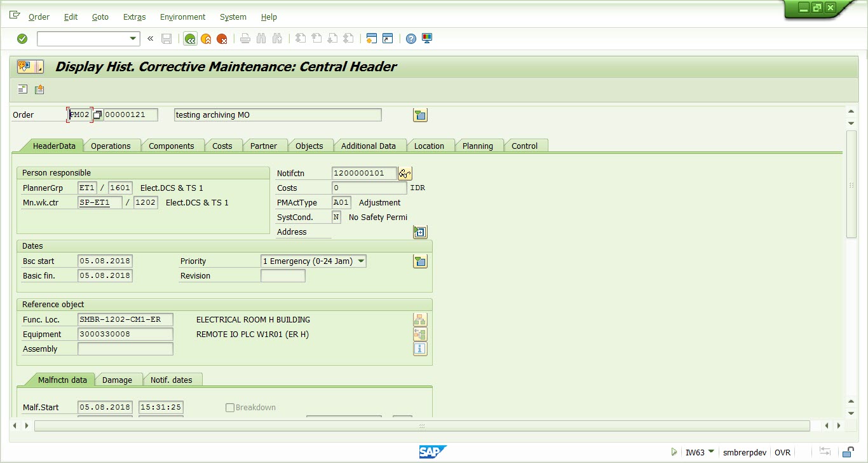Click the First Page icon
The image size is (868, 463).
click(301, 39)
